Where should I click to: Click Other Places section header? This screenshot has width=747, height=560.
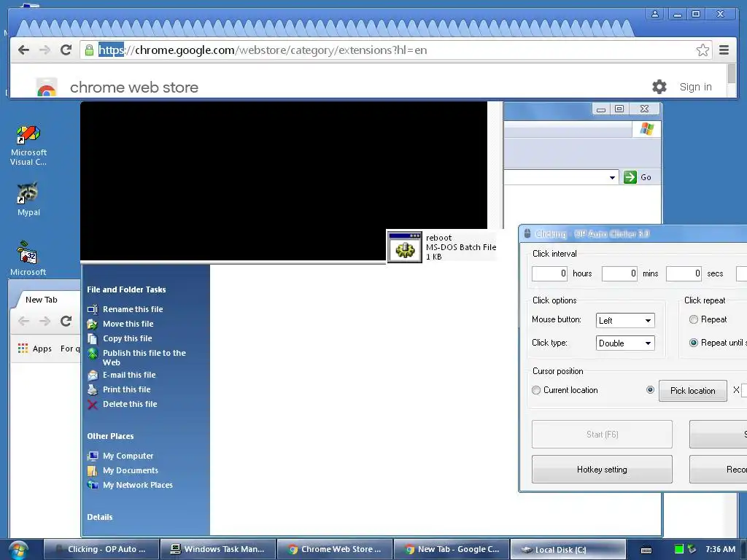[110, 436]
